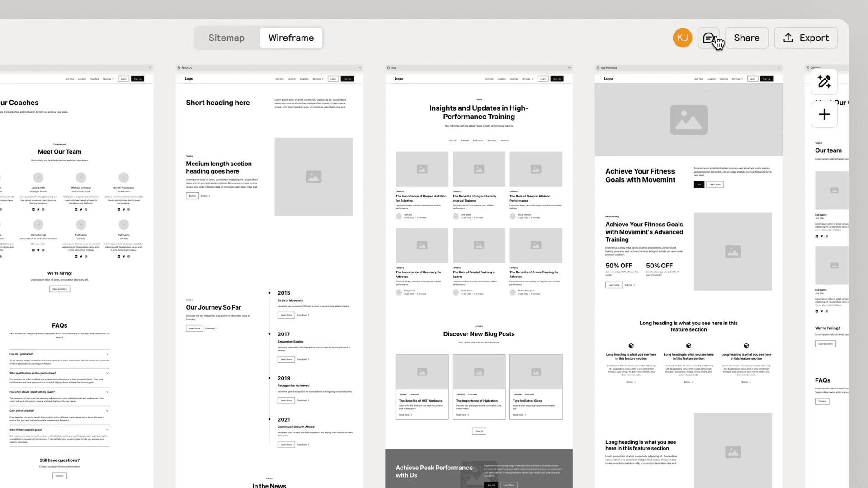The height and width of the screenshot is (488, 868).
Task: Click Sign Up button in Blog navbar
Action: (557, 79)
